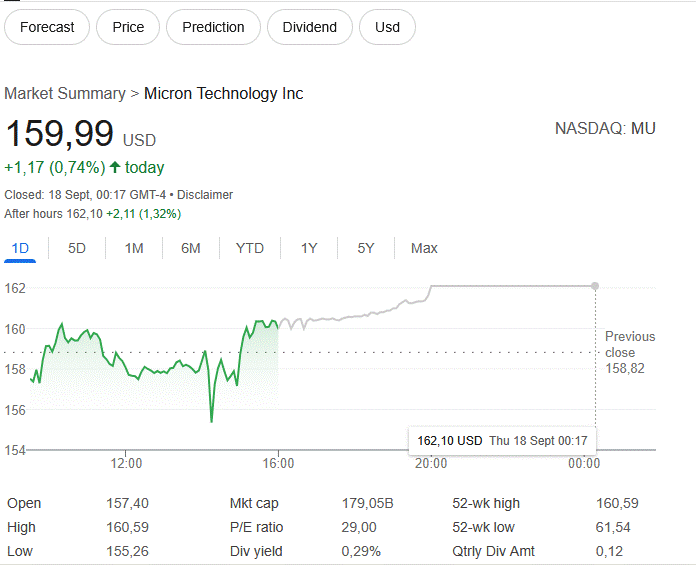Click the Open value 157,40

[x=127, y=503]
